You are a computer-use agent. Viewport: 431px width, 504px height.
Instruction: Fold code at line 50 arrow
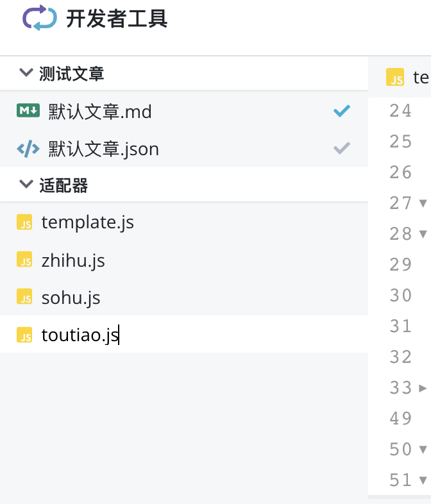pos(423,449)
